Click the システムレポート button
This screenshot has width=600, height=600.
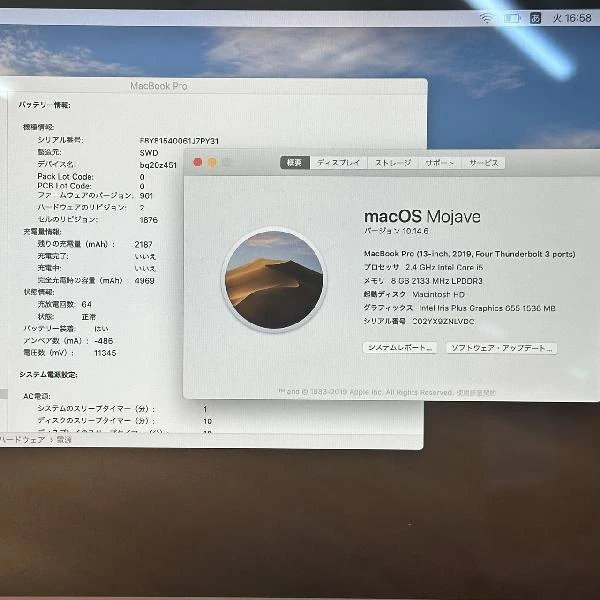coord(400,347)
